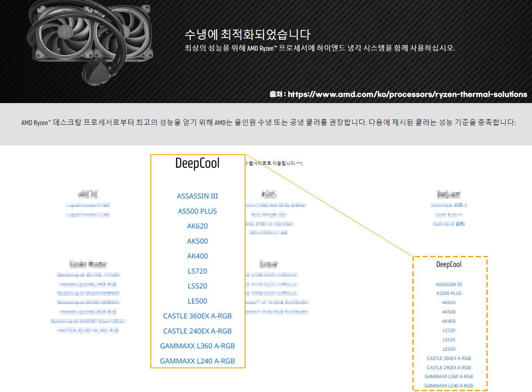The image size is (532, 392).
Task: Open ASSASSIN III link in small dashed DeepCool list
Action: tap(449, 284)
